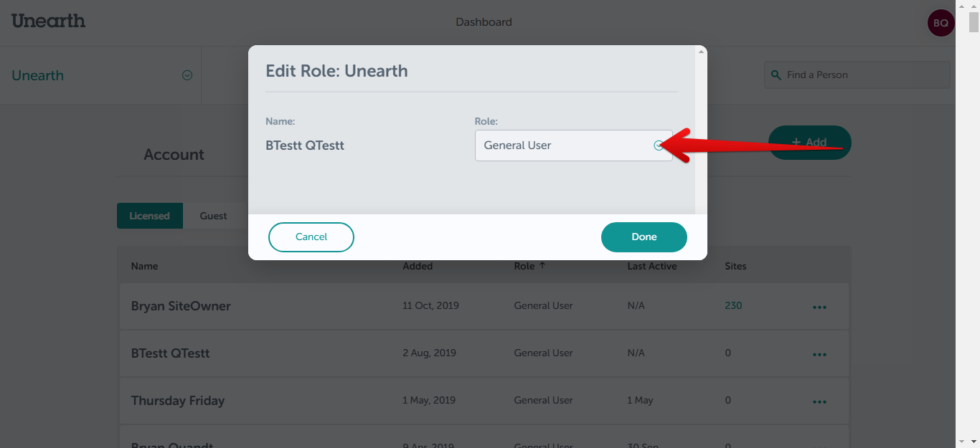Switch to the Licensed tab
980x448 pixels.
coord(149,216)
